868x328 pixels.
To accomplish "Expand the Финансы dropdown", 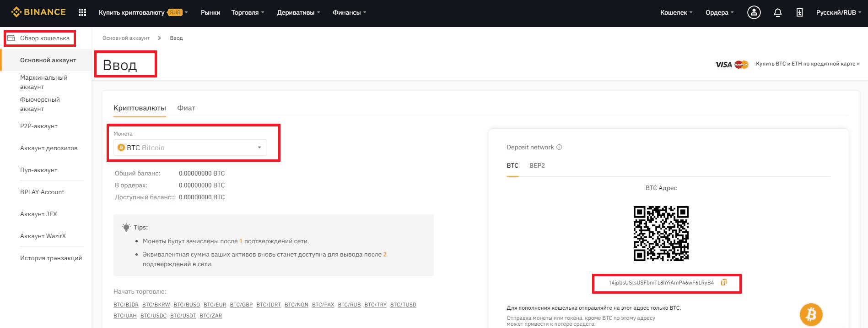I will 350,12.
